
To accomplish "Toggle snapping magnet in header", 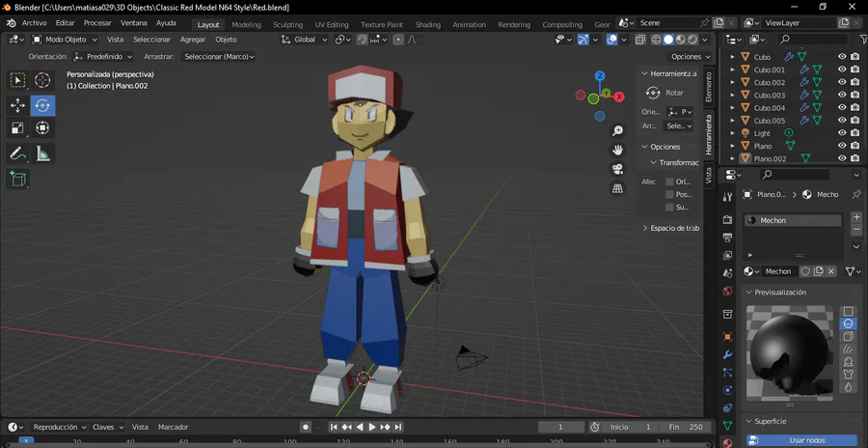I will (x=362, y=40).
